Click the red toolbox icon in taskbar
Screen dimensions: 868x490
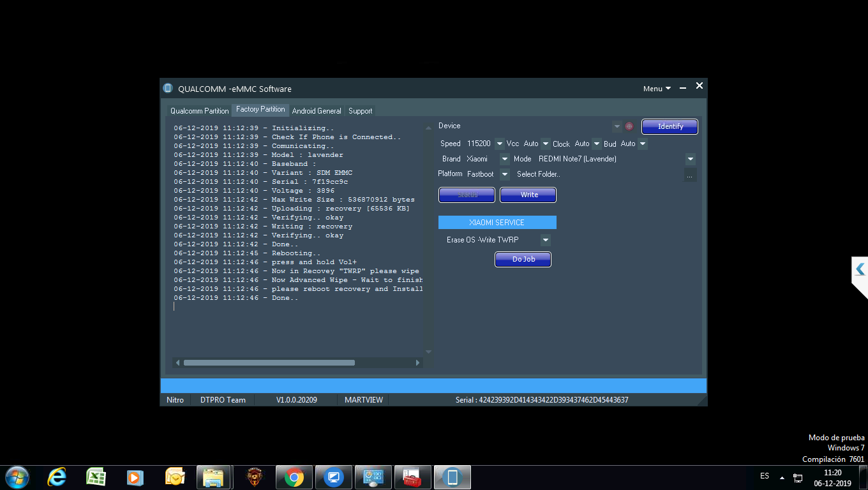pos(413,477)
